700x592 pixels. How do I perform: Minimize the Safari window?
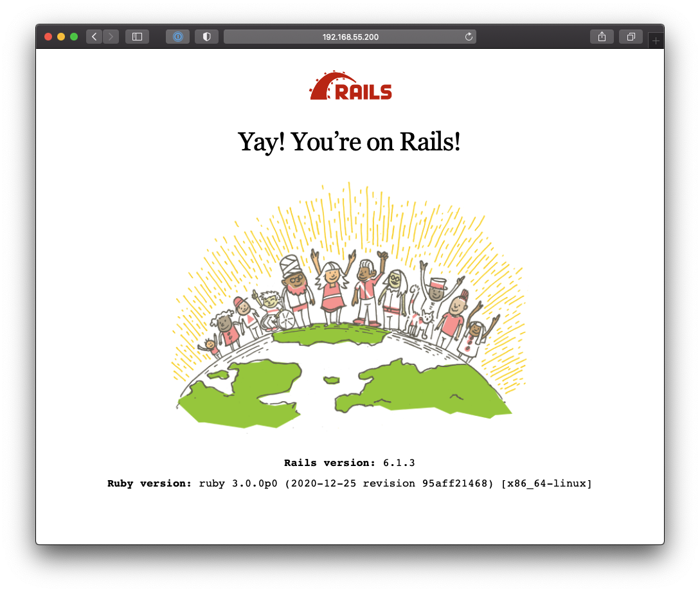tap(61, 37)
